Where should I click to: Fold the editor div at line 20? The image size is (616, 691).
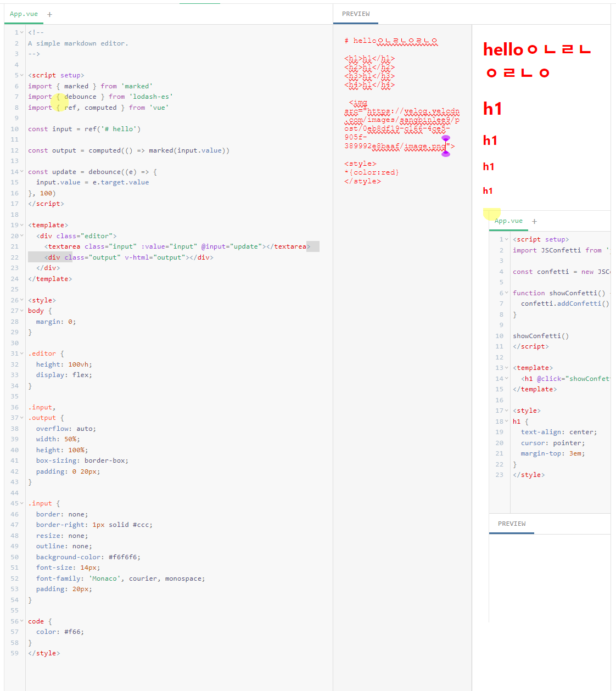click(22, 236)
